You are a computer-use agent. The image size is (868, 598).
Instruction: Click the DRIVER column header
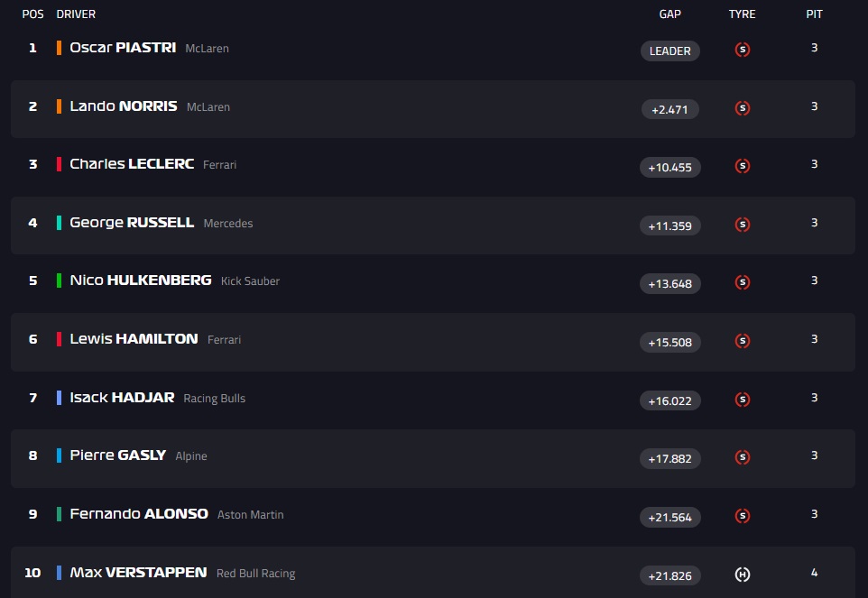pyautogui.click(x=76, y=14)
